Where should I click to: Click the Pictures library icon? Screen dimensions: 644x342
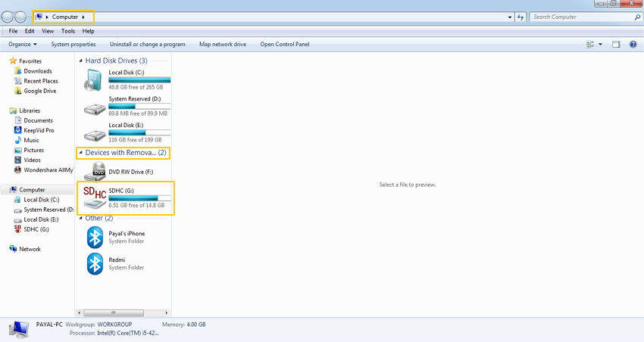click(17, 150)
